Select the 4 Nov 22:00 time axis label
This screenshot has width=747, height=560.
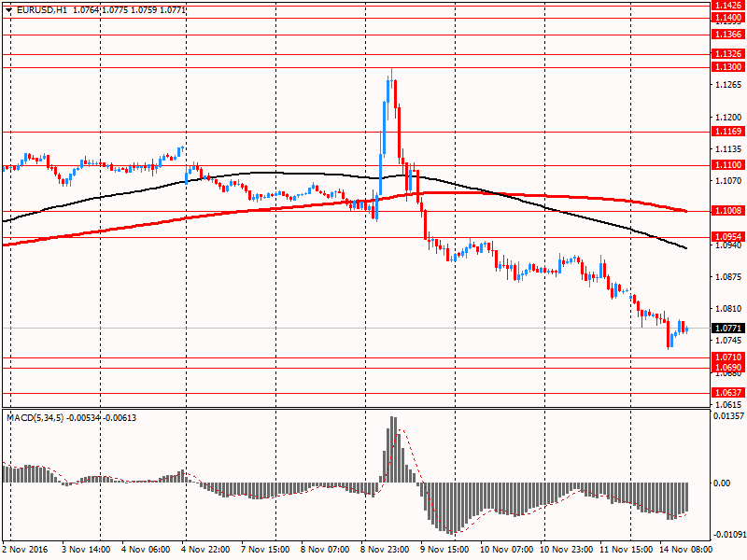205,550
